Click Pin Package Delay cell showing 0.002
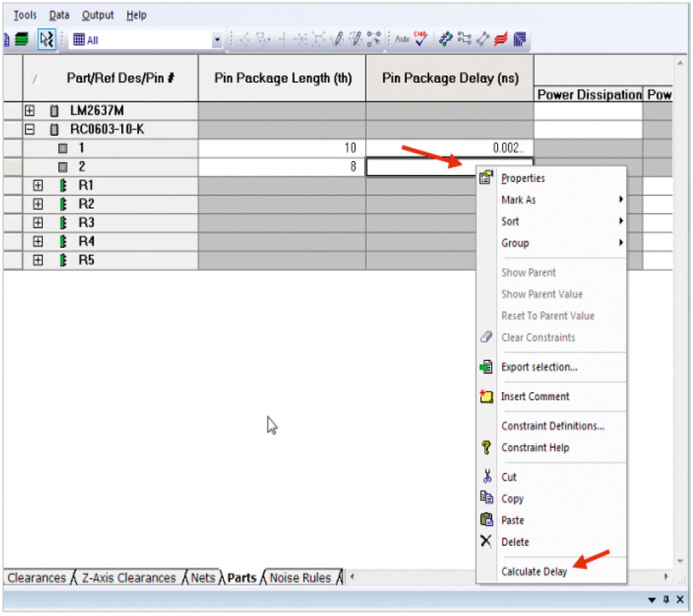The height and width of the screenshot is (616, 693). 449,148
